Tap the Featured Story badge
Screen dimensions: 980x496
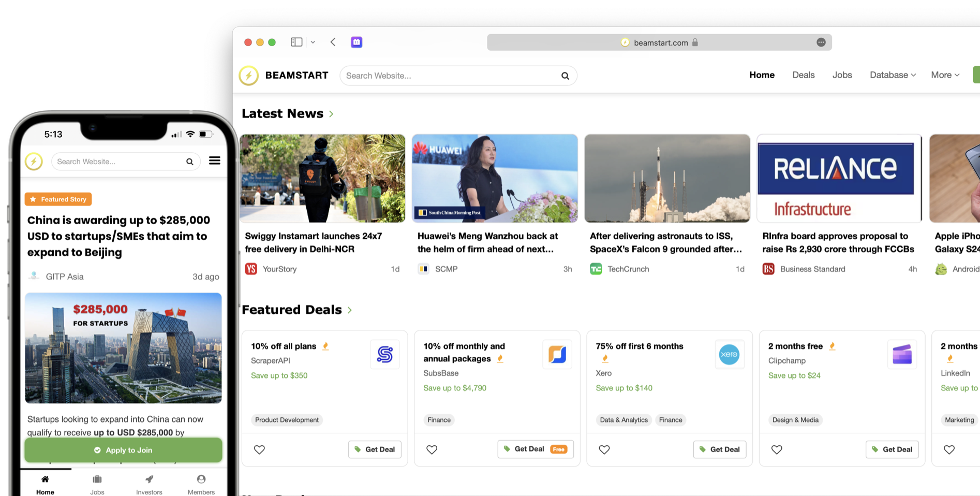click(x=58, y=199)
